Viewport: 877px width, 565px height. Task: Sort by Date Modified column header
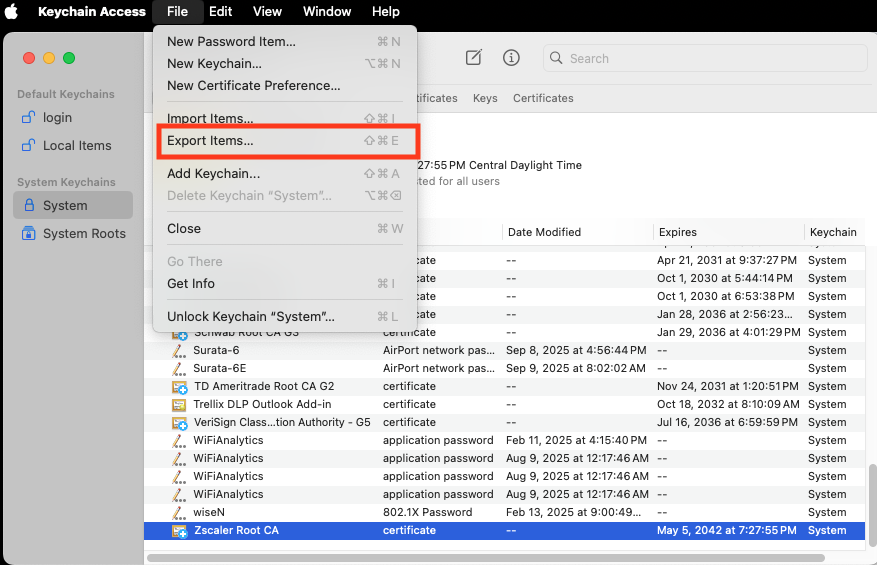tap(578, 232)
